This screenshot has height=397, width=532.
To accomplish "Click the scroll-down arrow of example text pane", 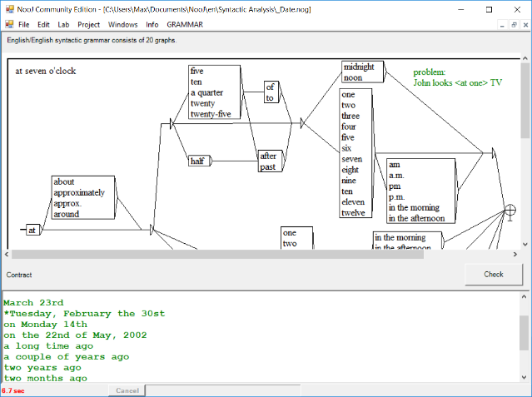I will 525,377.
